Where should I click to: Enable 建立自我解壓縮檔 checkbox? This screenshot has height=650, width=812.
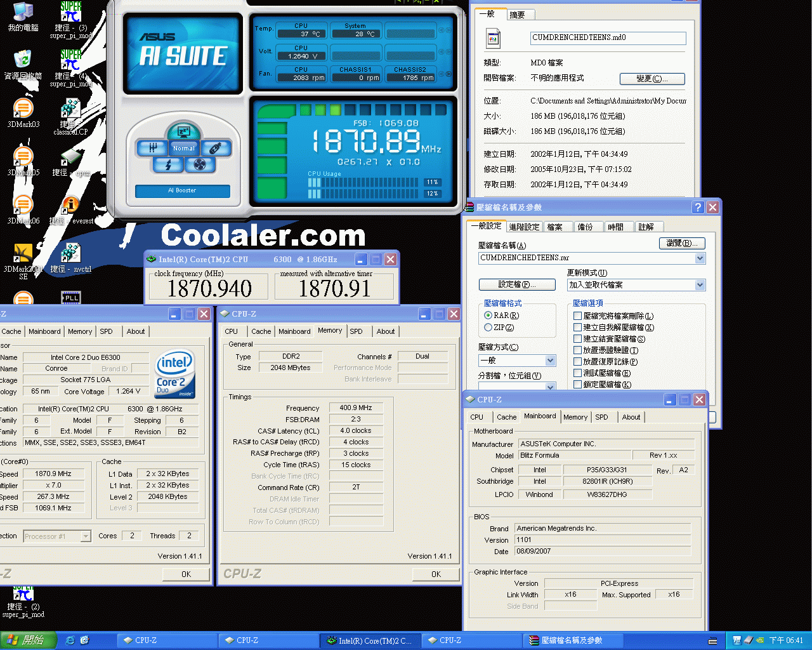577,328
